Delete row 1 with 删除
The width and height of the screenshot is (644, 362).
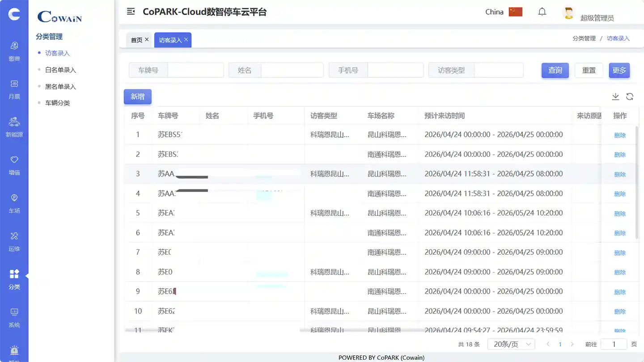[x=620, y=135]
